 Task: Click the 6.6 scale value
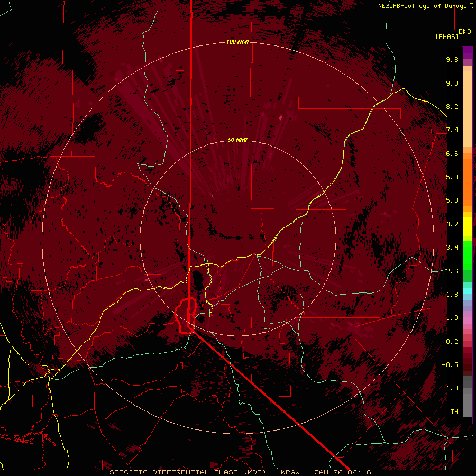click(452, 153)
